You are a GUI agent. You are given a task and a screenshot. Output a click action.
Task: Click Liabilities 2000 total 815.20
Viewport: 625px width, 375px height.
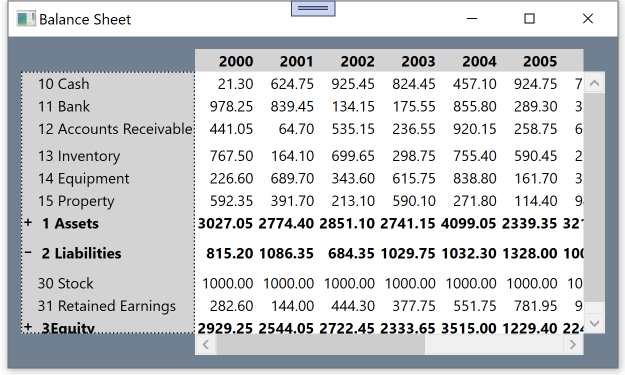[230, 253]
